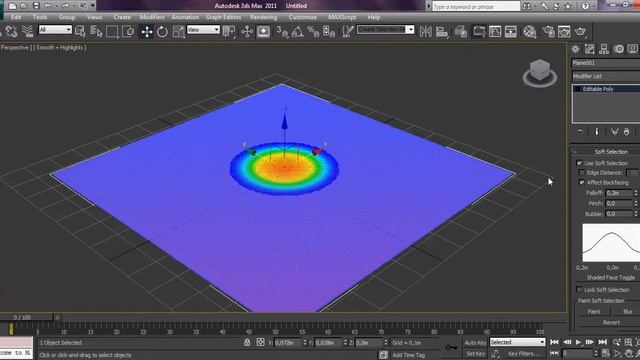Toggle Select and Manipulate tool
This screenshot has height=360, width=640.
pyautogui.click(x=247, y=31)
